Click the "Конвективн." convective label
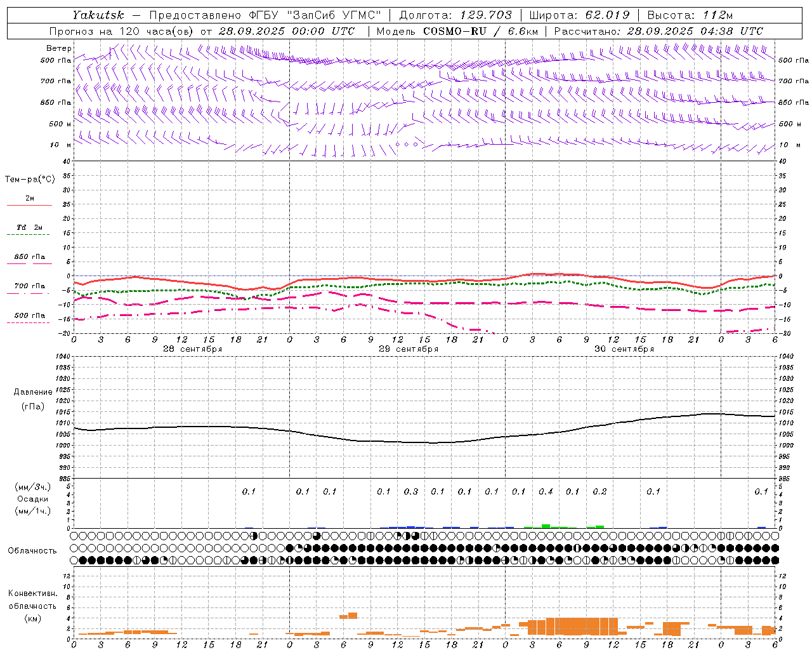 pos(32,594)
